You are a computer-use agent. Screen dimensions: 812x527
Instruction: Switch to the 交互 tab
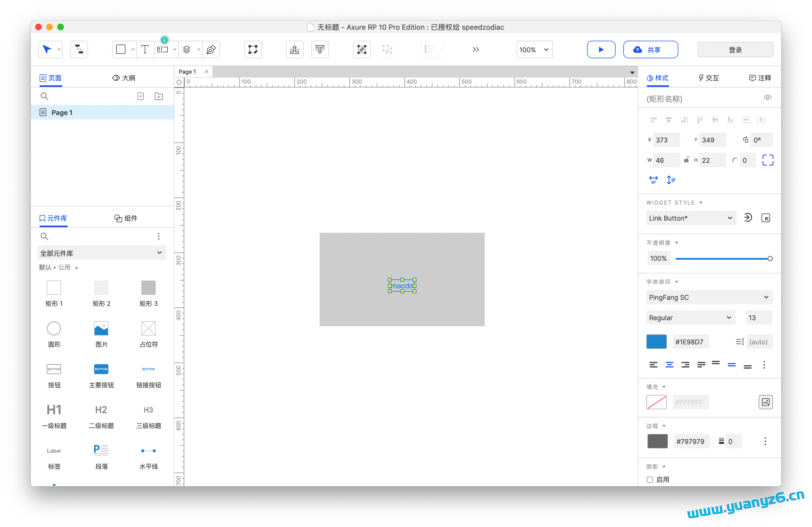(x=709, y=78)
